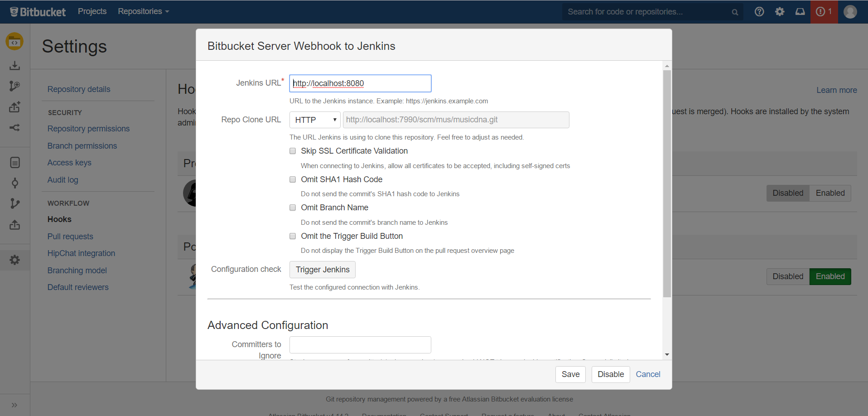Select Access keys in settings menu
The height and width of the screenshot is (416, 868).
coord(69,163)
